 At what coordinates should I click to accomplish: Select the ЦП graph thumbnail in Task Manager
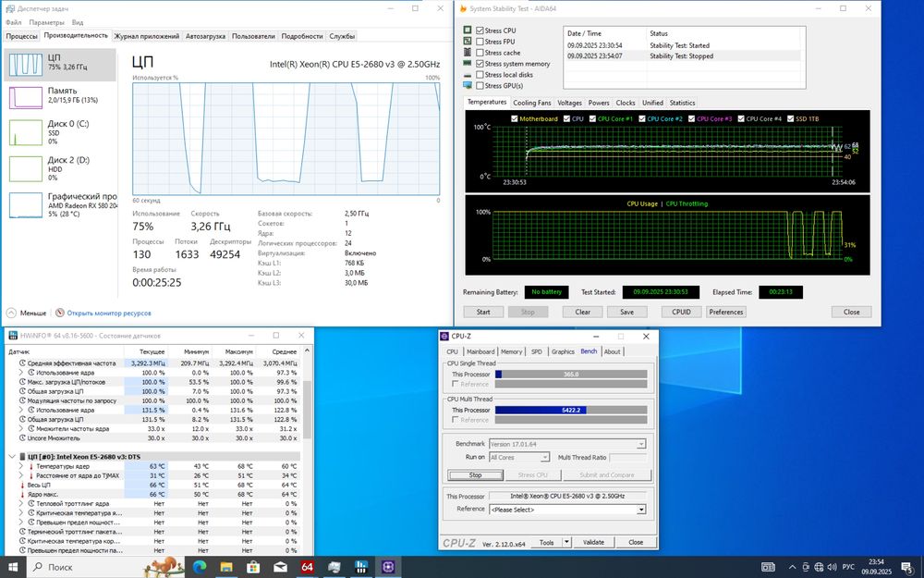pyautogui.click(x=26, y=65)
